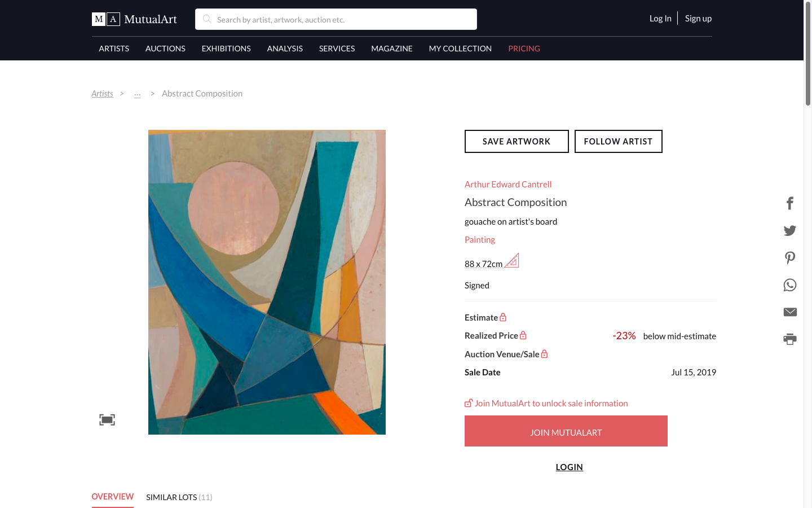The image size is (812, 508).
Task: Open Arthur Edward Cantrell artist link
Action: (x=508, y=185)
